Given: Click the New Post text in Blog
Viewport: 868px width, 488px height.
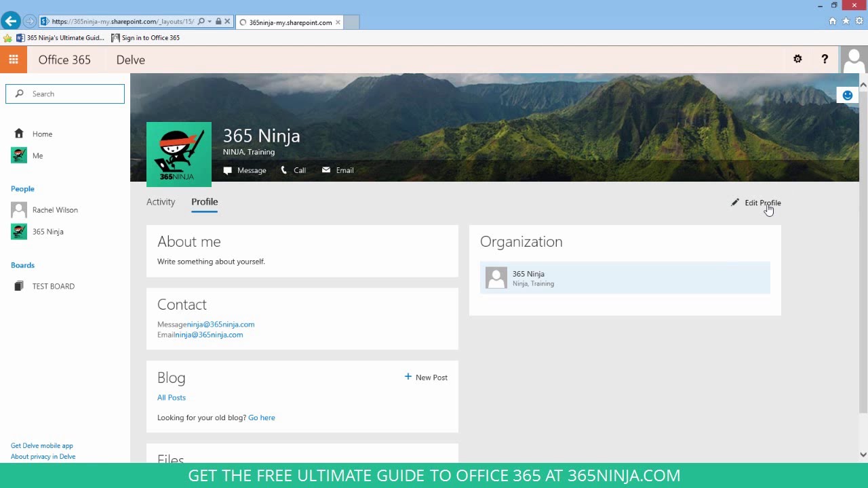Looking at the screenshot, I should [431, 378].
